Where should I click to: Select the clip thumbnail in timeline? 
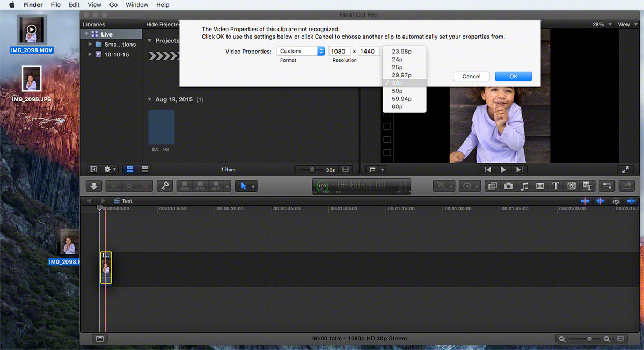coord(106,267)
